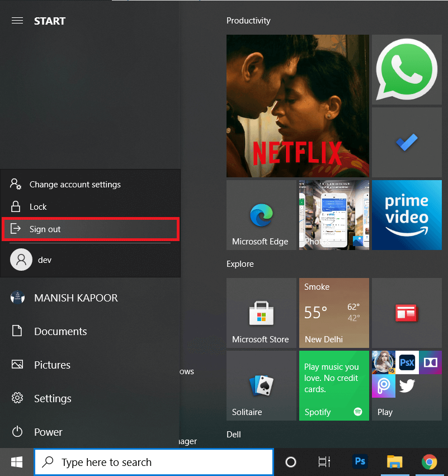The height and width of the screenshot is (476, 448).
Task: Open Change account settings
Action: tap(74, 184)
